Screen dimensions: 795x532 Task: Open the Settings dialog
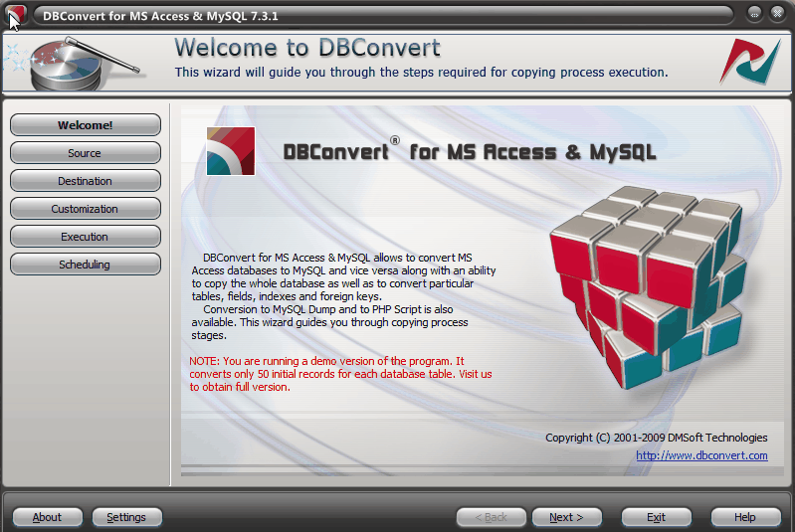click(126, 517)
